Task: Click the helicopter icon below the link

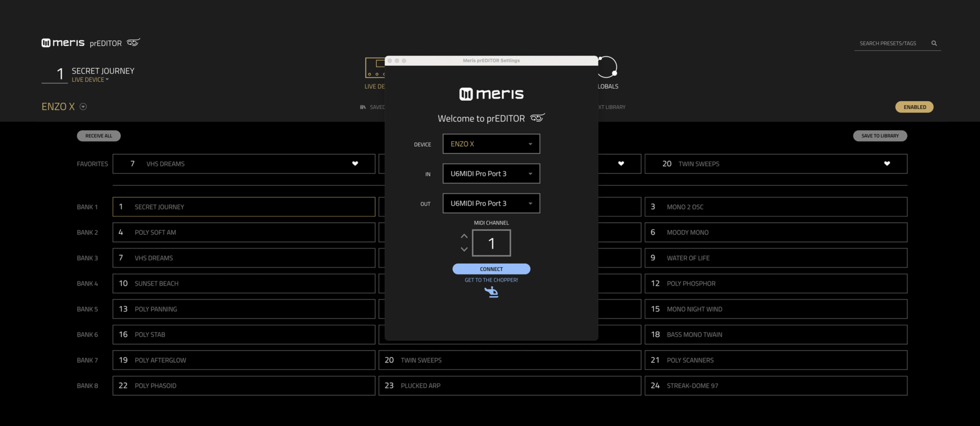Action: (x=491, y=293)
